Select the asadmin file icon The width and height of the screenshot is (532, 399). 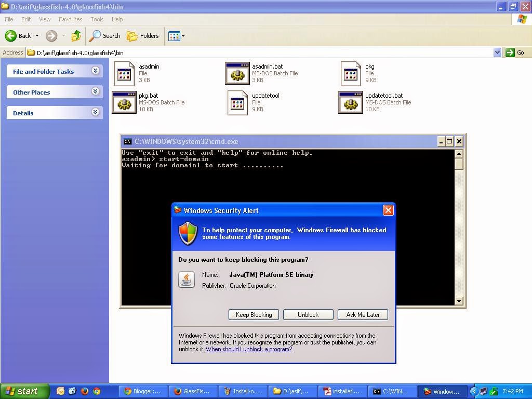[x=124, y=73]
